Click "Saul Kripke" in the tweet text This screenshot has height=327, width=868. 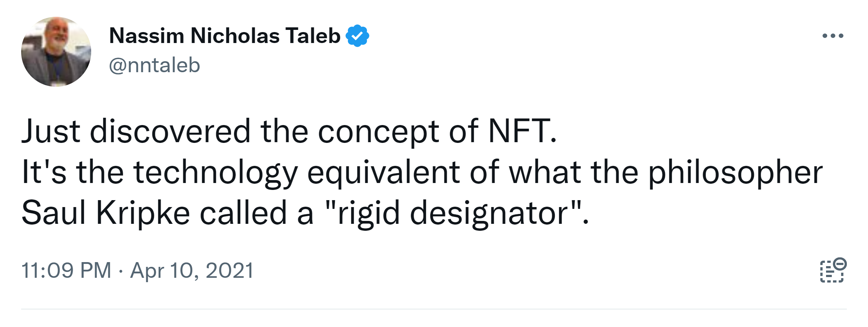click(x=106, y=213)
